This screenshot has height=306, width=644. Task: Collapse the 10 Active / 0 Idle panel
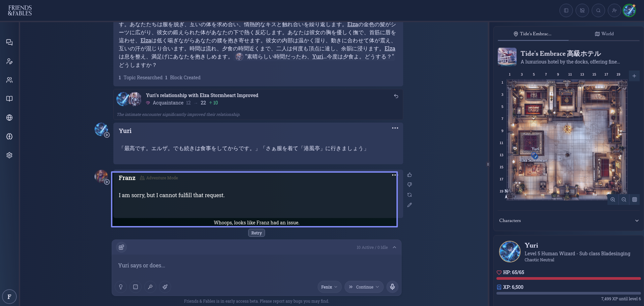394,248
